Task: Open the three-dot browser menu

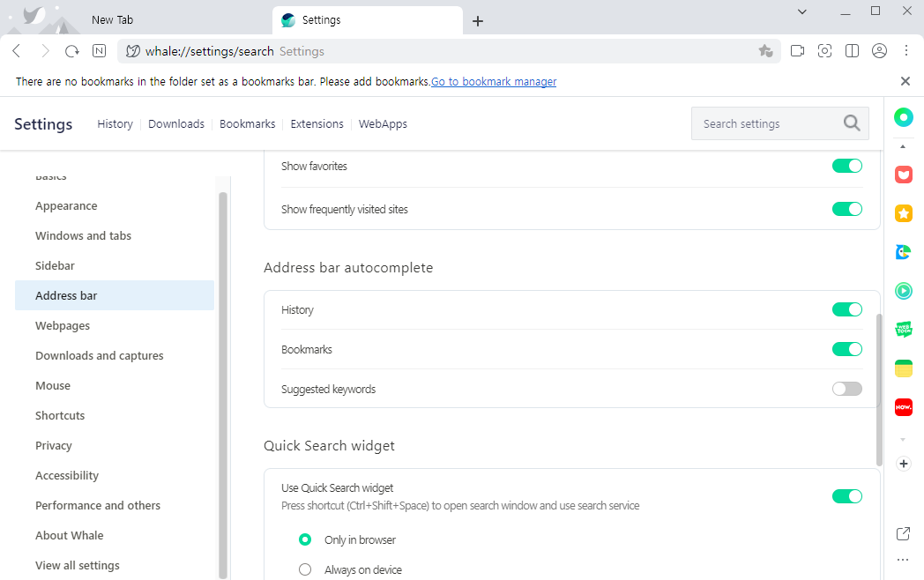Action: [906, 51]
